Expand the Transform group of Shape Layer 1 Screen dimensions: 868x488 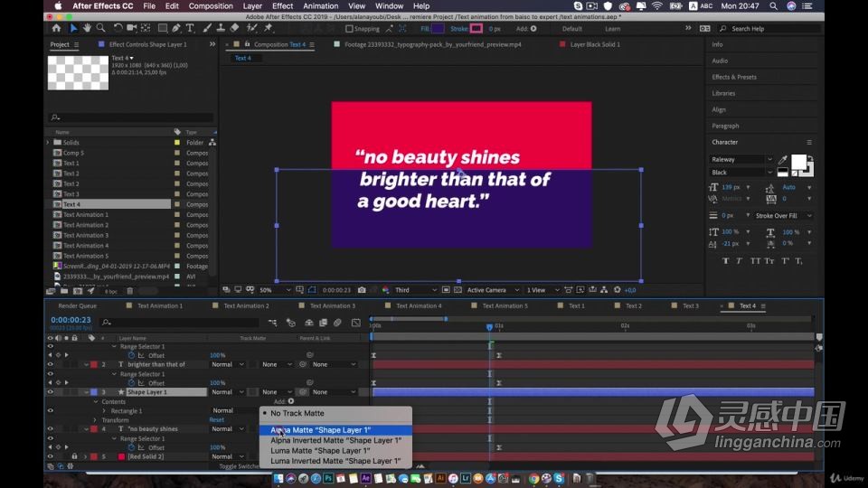coord(95,420)
